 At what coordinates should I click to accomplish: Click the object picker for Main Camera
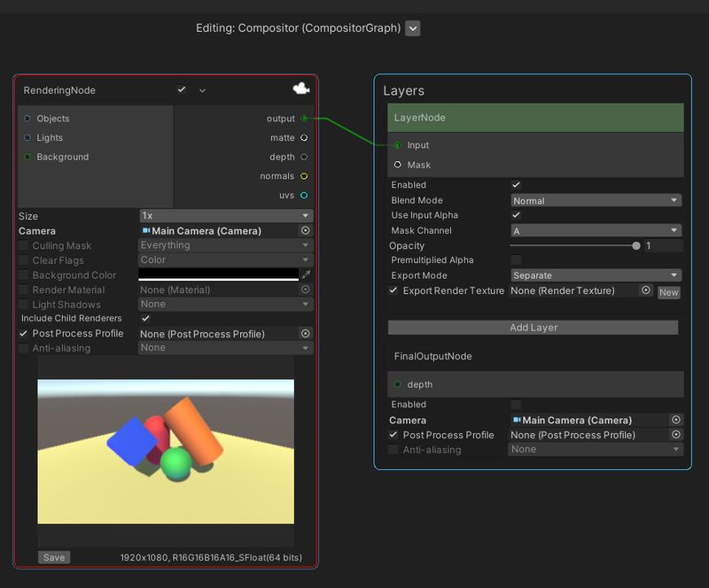click(x=306, y=230)
